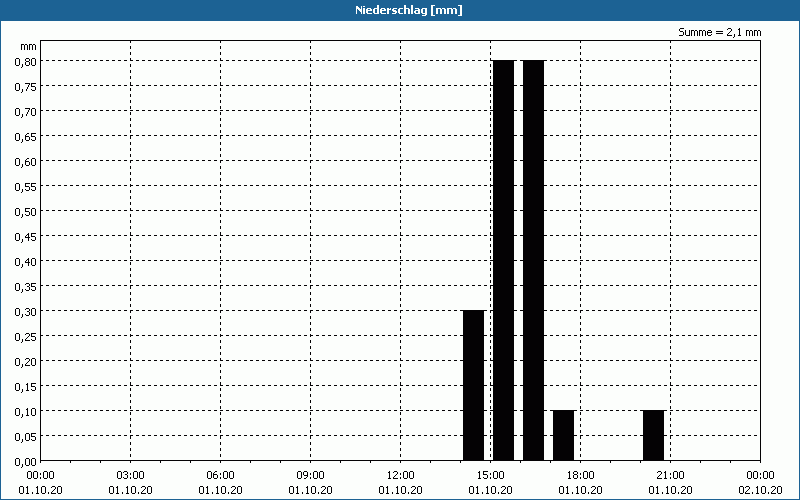The width and height of the screenshot is (800, 500).
Task: Click the 0,30 mm bar before 15:00
Action: pyautogui.click(x=473, y=385)
